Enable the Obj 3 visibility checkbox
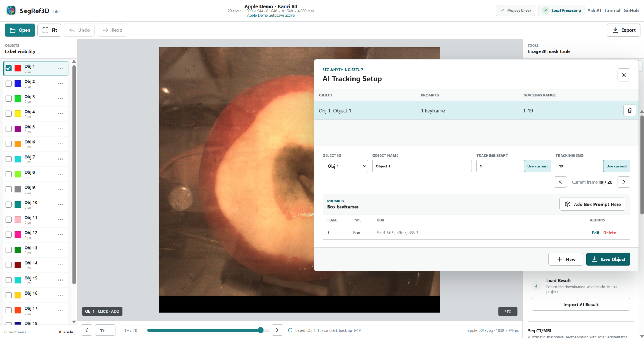The height and width of the screenshot is (338, 644). (x=9, y=99)
